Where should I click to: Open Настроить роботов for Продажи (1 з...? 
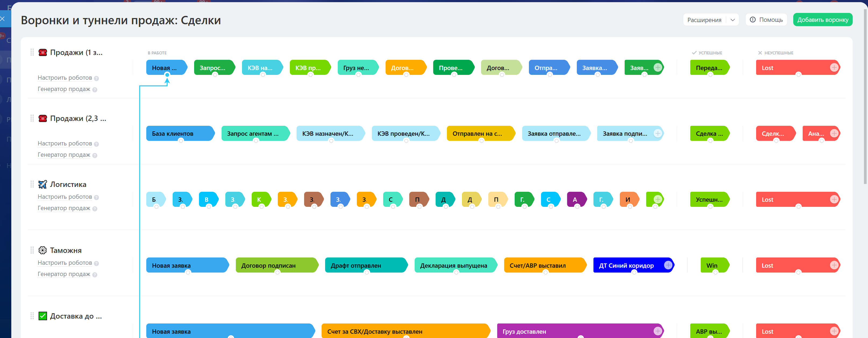point(65,78)
